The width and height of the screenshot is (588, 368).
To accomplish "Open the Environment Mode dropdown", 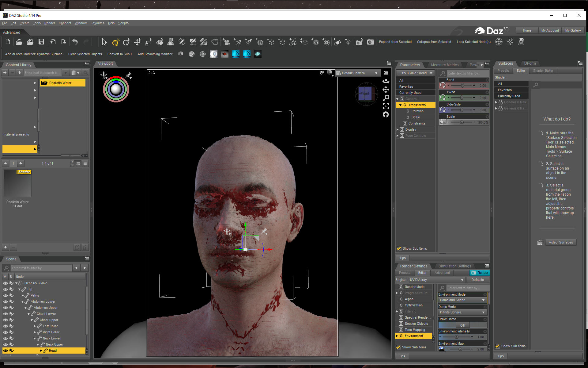I will (x=462, y=300).
